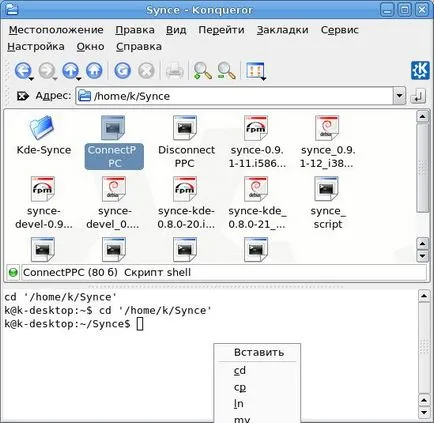
Task: Reload the current location
Action: point(122,71)
